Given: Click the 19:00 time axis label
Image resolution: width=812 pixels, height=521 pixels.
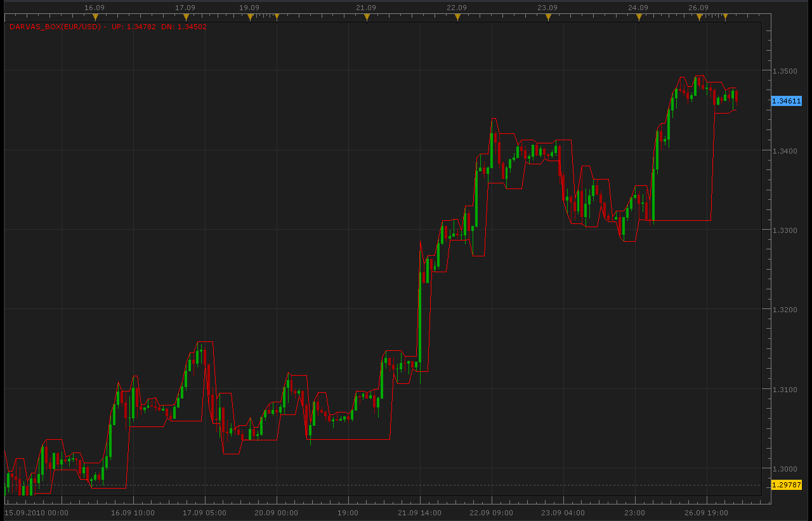Looking at the screenshot, I should coord(348,513).
